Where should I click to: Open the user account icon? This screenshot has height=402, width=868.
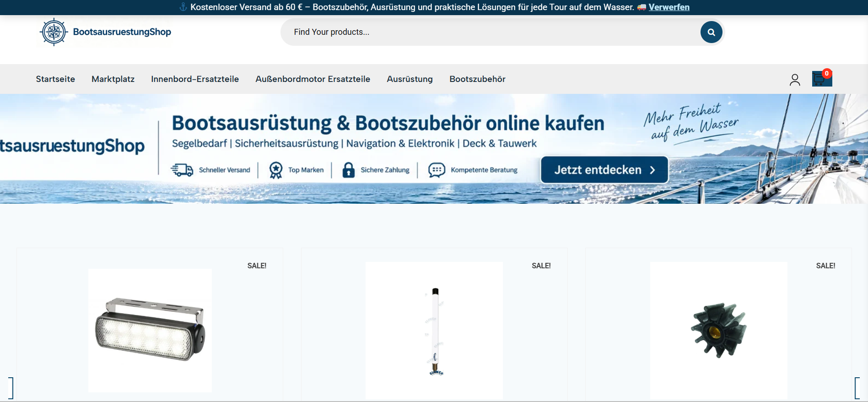(x=795, y=80)
